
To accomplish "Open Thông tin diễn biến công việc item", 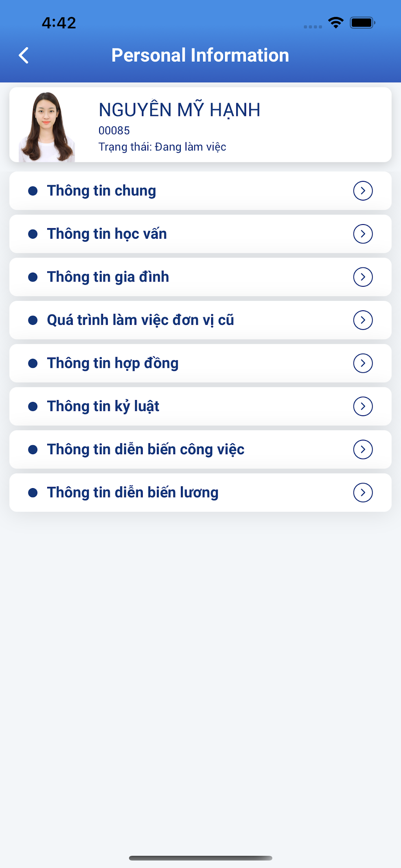I will (x=146, y=450).
